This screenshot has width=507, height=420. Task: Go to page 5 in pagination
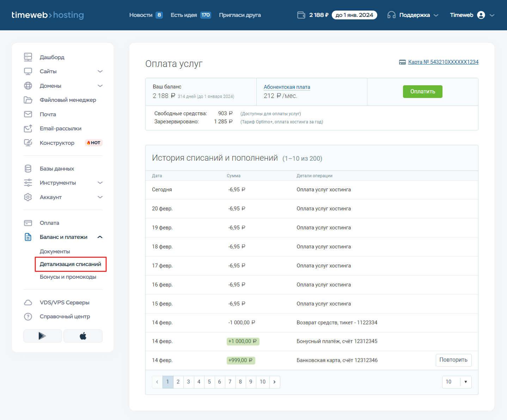209,382
